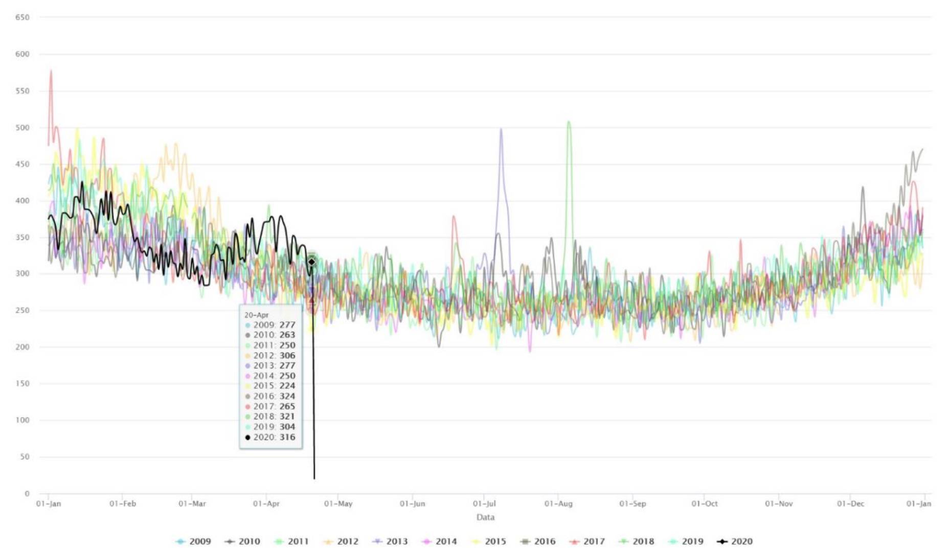The width and height of the screenshot is (950, 560).
Task: Click the y-axis tick label 250
Action: 22,311
